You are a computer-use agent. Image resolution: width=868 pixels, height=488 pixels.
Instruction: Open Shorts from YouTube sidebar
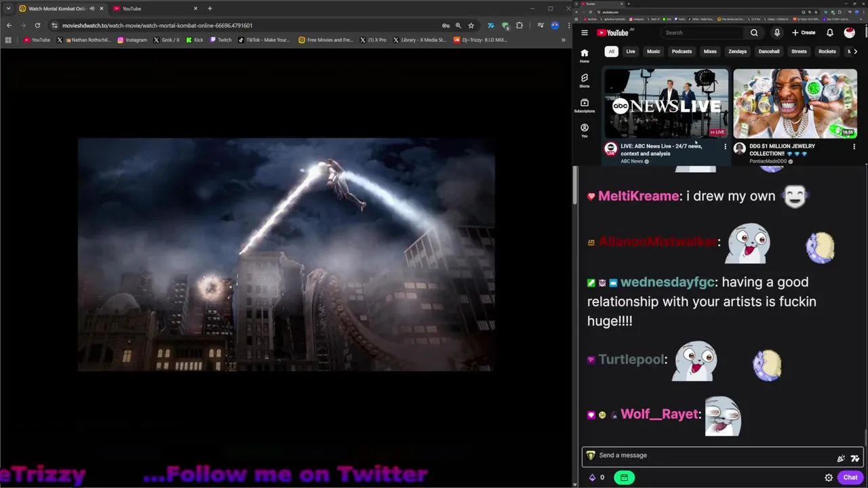(x=585, y=81)
